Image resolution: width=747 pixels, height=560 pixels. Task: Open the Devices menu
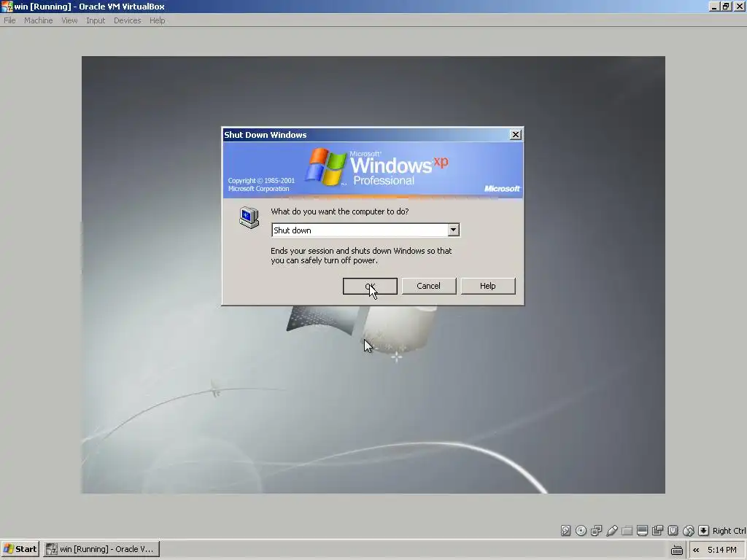127,20
